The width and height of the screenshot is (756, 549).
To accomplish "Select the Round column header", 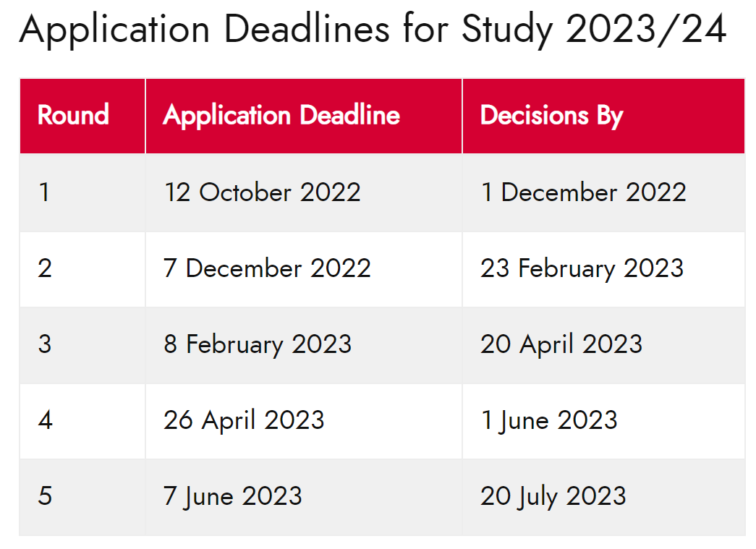I will [82, 116].
